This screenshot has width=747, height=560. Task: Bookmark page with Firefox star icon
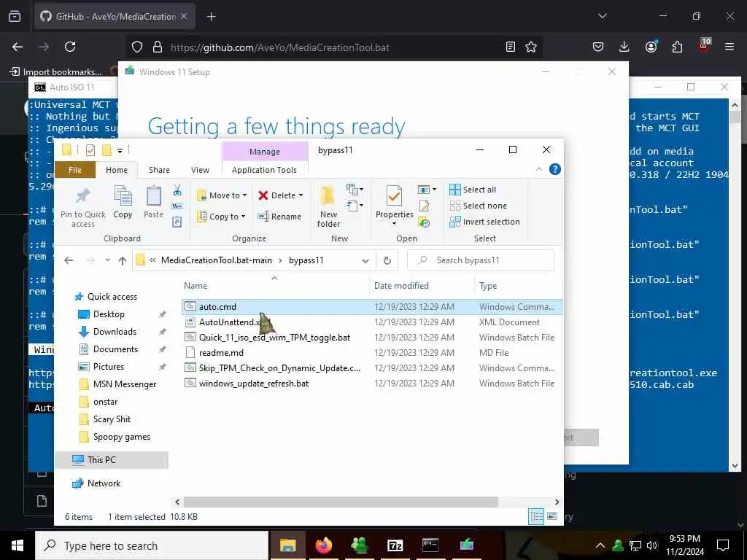(531, 47)
